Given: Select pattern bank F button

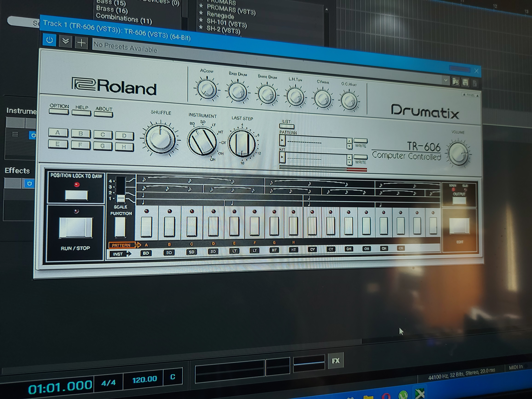Looking at the screenshot, I should [x=80, y=145].
